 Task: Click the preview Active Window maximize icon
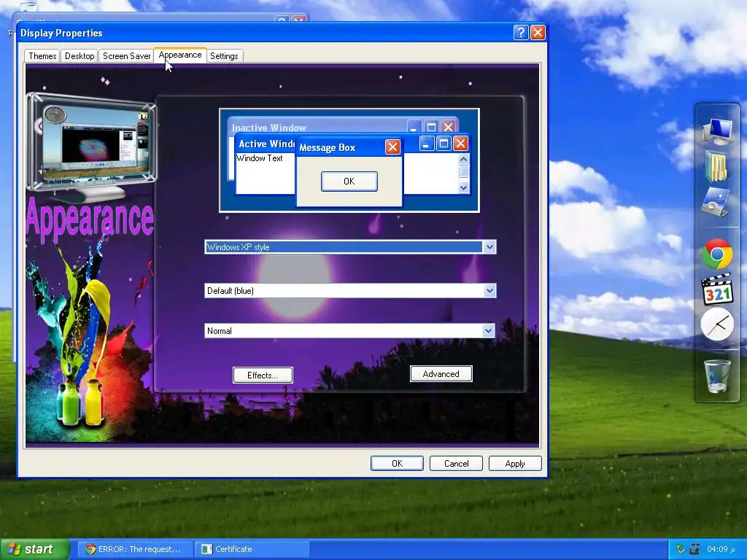click(444, 144)
